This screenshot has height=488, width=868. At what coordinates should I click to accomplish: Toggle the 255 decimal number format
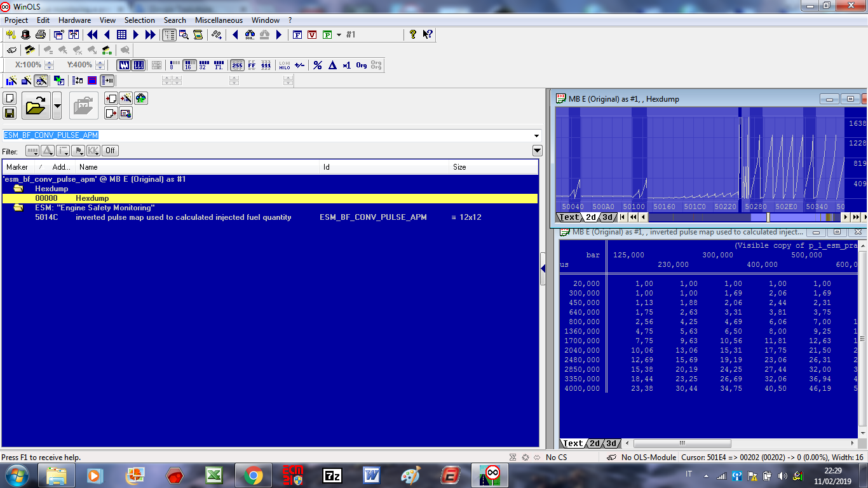pyautogui.click(x=237, y=65)
